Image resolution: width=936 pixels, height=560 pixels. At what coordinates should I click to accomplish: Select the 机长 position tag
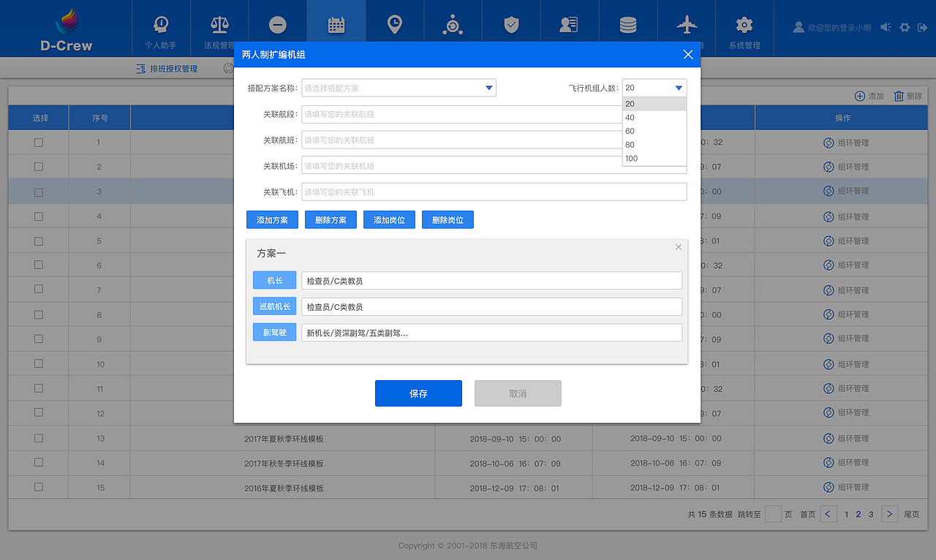point(274,280)
